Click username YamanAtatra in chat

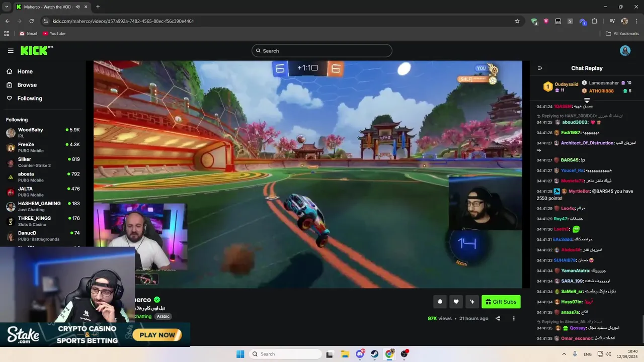pyautogui.click(x=575, y=270)
